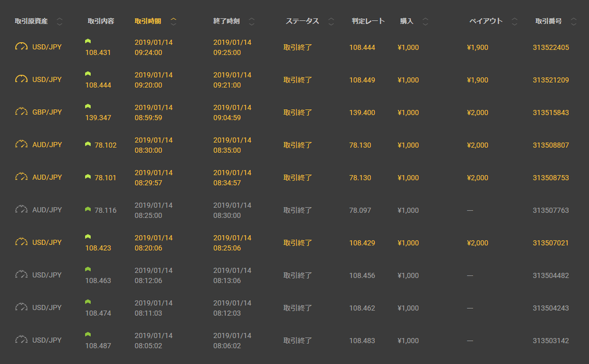Click up arrow beside rate 78.116
Screen dimensions: 589x364
[88, 209]
